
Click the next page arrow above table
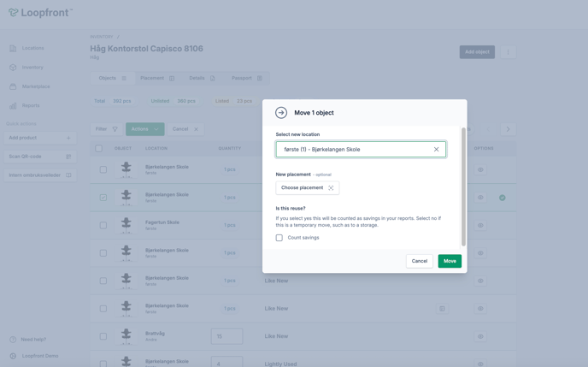tap(508, 129)
